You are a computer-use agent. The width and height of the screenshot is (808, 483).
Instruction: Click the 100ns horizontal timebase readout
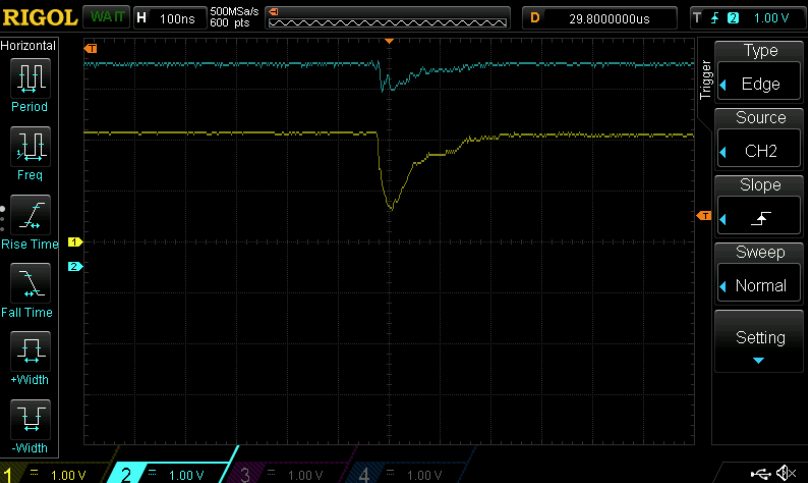(168, 18)
